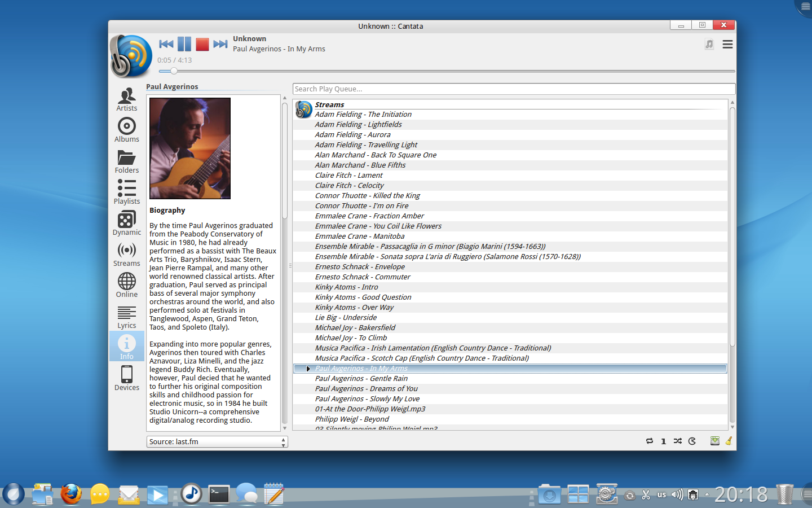This screenshot has width=812, height=508.
Task: Select 'Lie Big - Underside' track
Action: [x=510, y=317]
